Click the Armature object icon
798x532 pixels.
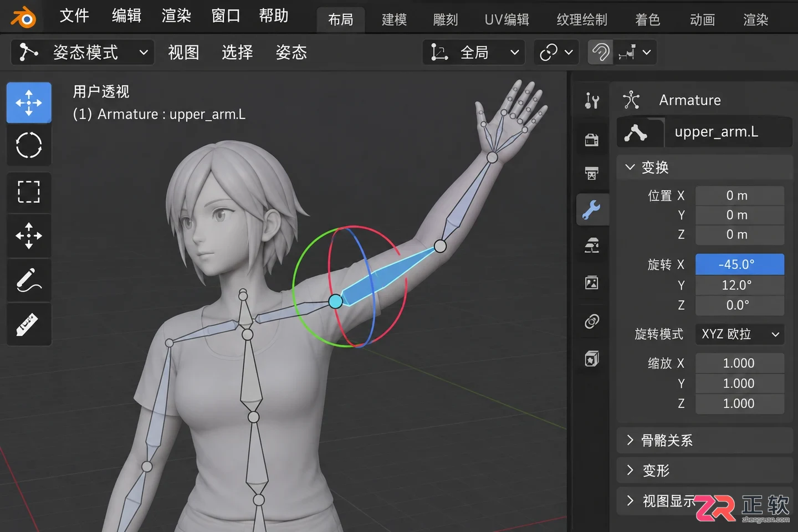631,100
